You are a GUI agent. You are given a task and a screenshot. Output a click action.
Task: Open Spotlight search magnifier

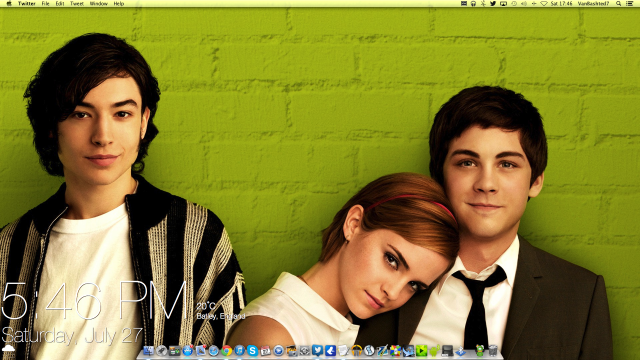(618, 3)
